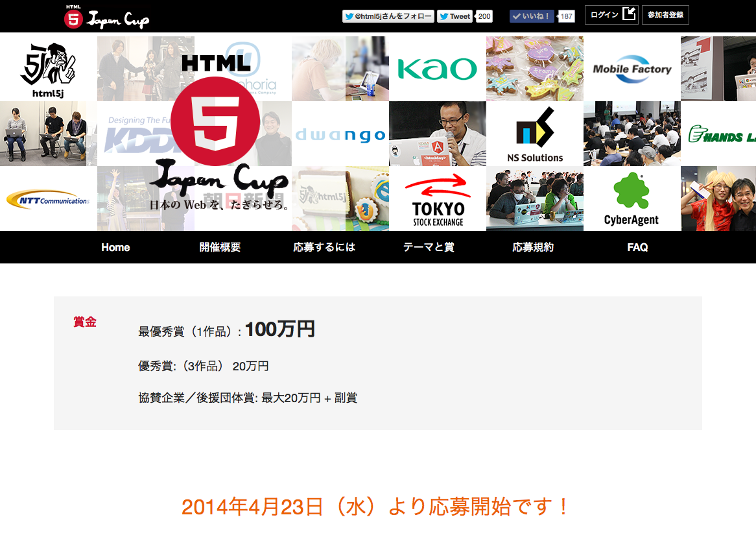Open the 開催概要 navigation menu item
Viewport: 756px width, 539px height.
220,247
